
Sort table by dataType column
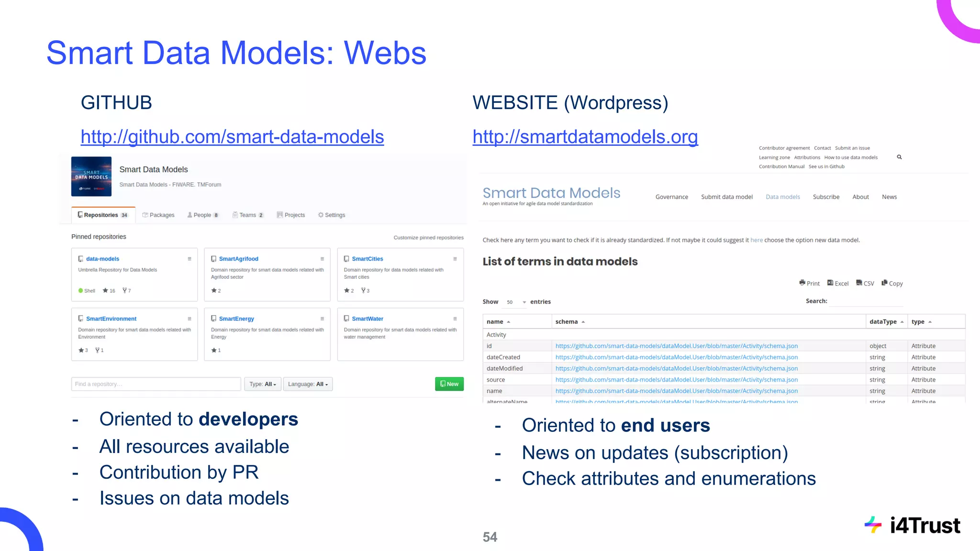click(886, 322)
